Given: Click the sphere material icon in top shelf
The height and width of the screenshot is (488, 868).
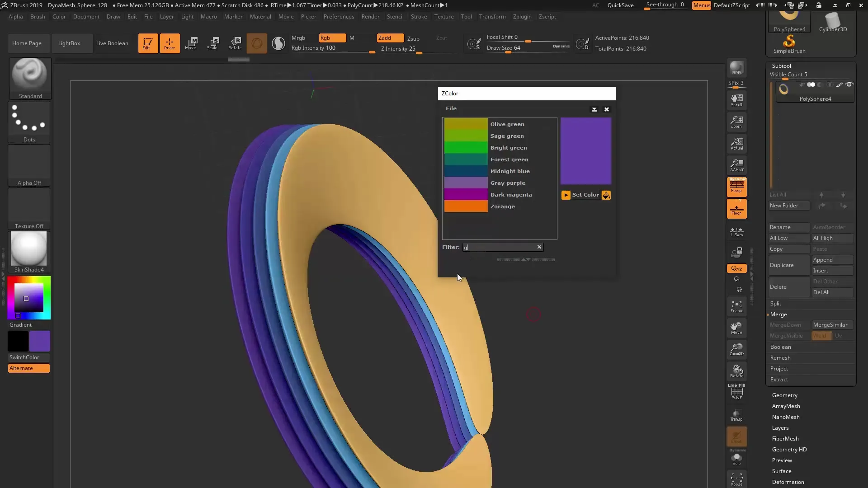Looking at the screenshot, I should (256, 43).
